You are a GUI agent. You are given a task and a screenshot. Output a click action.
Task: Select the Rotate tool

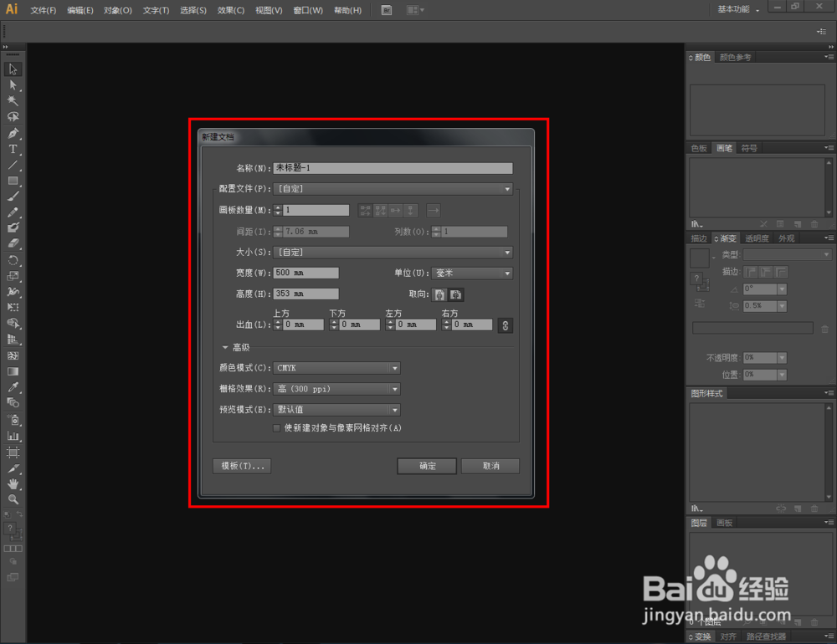pos(13,260)
